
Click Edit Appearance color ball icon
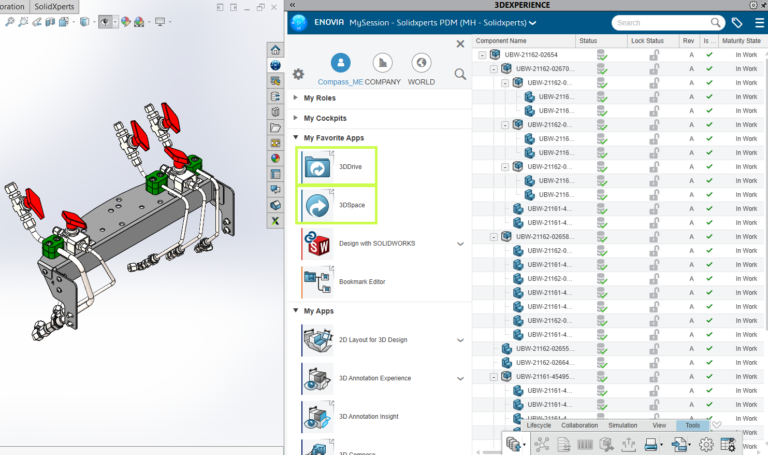(126, 22)
